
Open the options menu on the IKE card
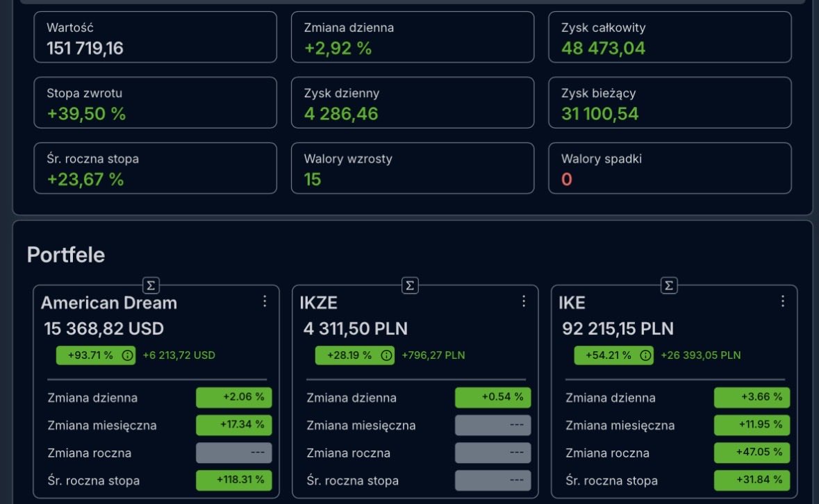coord(783,301)
